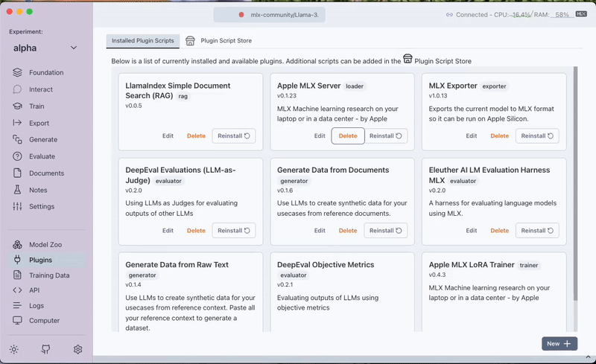This screenshot has width=596, height=364.
Task: Click the New plugin button
Action: click(559, 344)
